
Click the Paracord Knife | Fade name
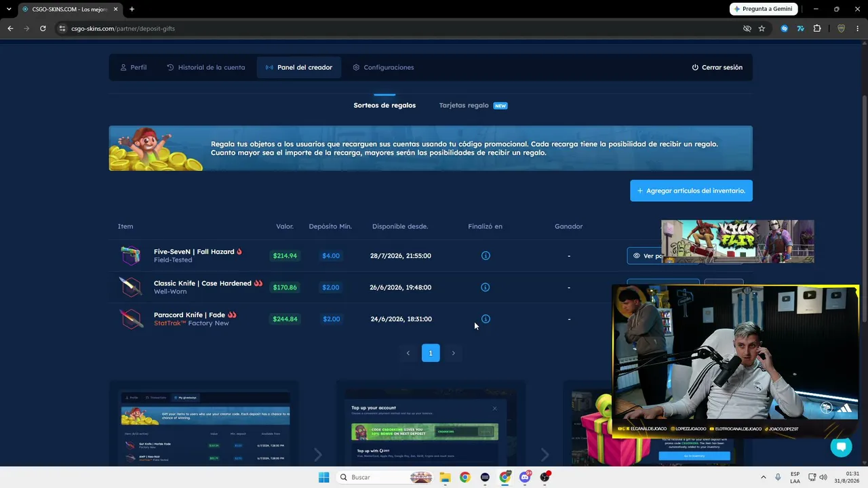coord(189,315)
